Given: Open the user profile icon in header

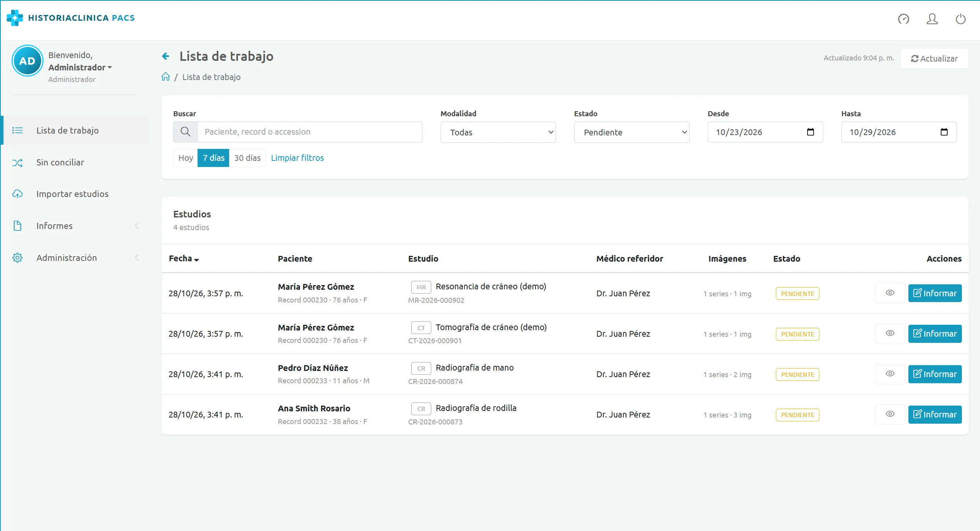Looking at the screenshot, I should point(932,18).
